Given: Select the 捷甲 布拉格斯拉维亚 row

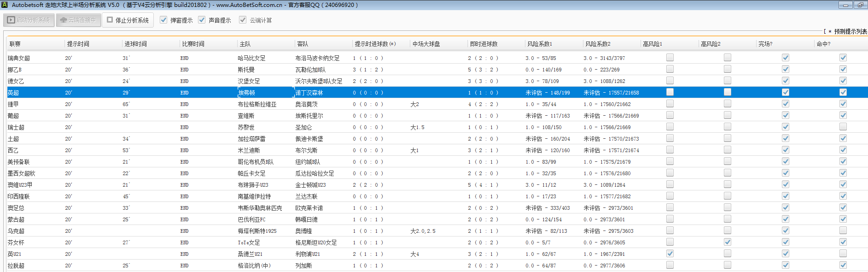Looking at the screenshot, I should click(257, 104).
